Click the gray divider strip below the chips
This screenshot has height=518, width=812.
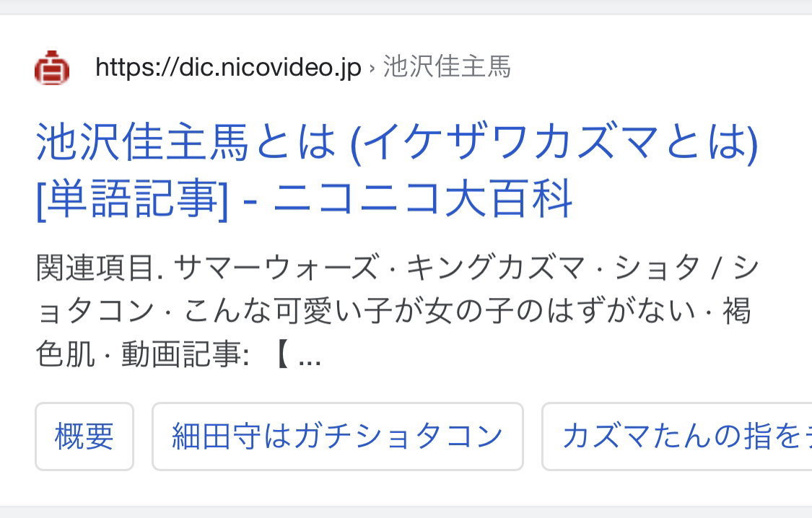click(406, 512)
